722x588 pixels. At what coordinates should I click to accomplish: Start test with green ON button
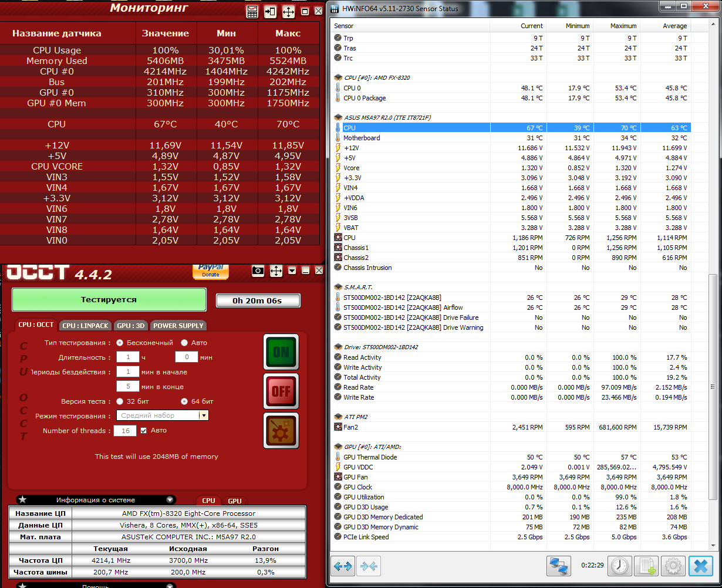pyautogui.click(x=281, y=352)
